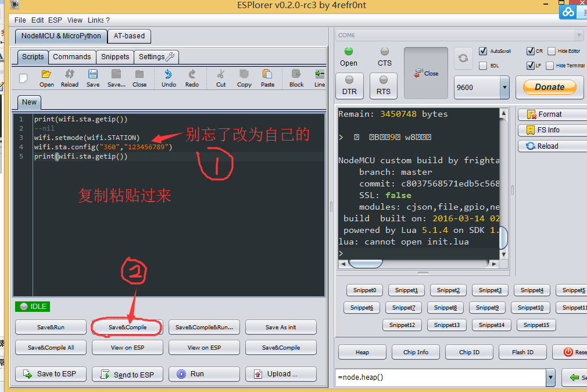
Task: Click the red Reset power button
Action: tap(570, 352)
